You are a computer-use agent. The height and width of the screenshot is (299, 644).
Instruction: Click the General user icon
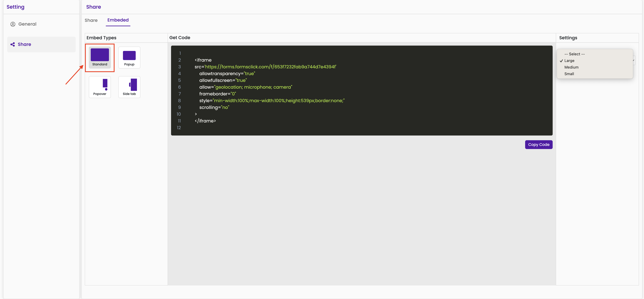(13, 24)
